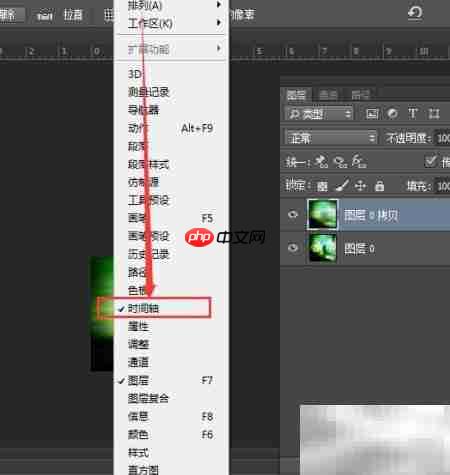Viewport: 450px width, 475px height.
Task: Click the straighten level icon in options bar
Action: 45,15
